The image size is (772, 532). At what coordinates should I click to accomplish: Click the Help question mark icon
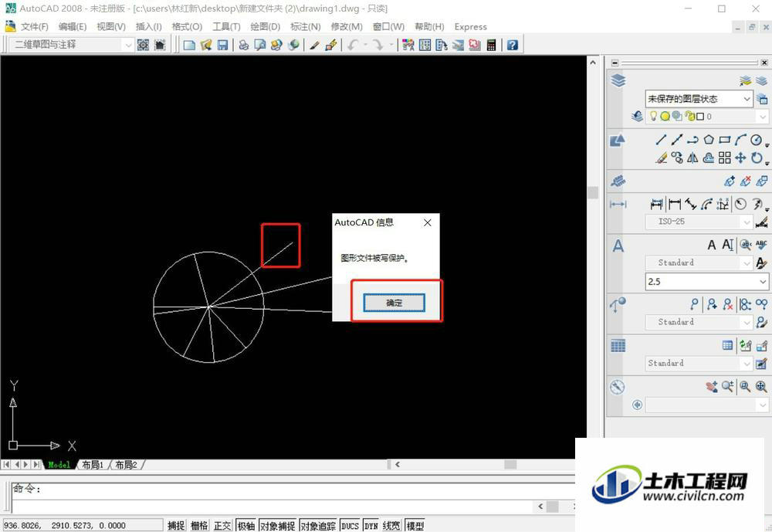click(512, 46)
